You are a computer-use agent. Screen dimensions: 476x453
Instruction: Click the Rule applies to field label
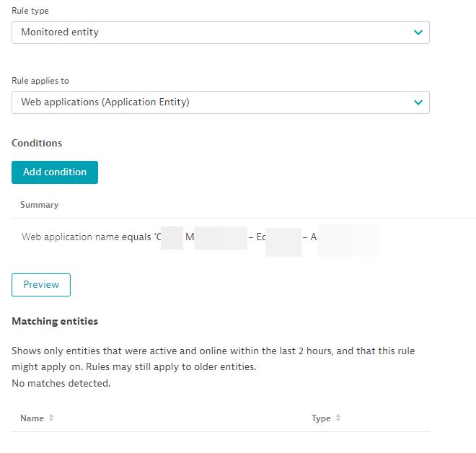click(x=40, y=81)
